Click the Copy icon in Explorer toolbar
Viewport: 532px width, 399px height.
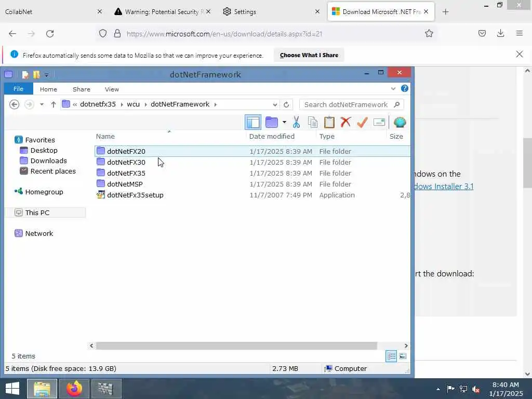[x=312, y=122]
